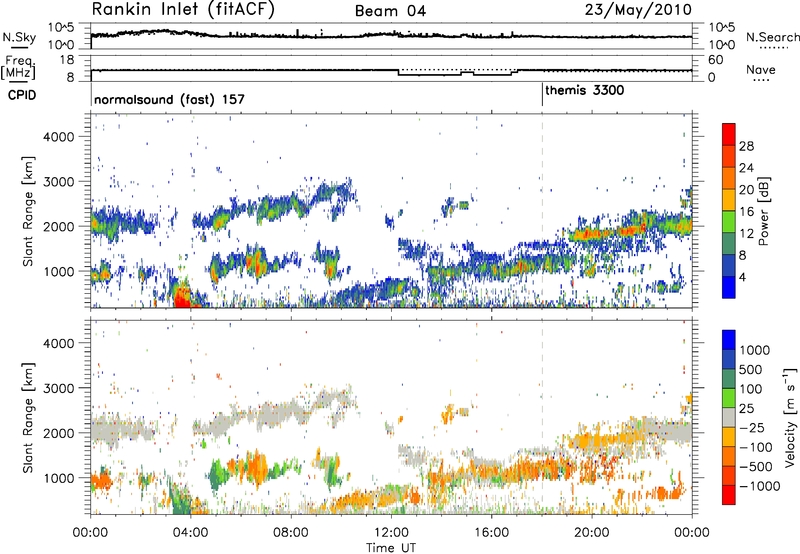Screen dimensions: 800x554
Task: Click the '04:00' time tick label
Action: [x=190, y=533]
